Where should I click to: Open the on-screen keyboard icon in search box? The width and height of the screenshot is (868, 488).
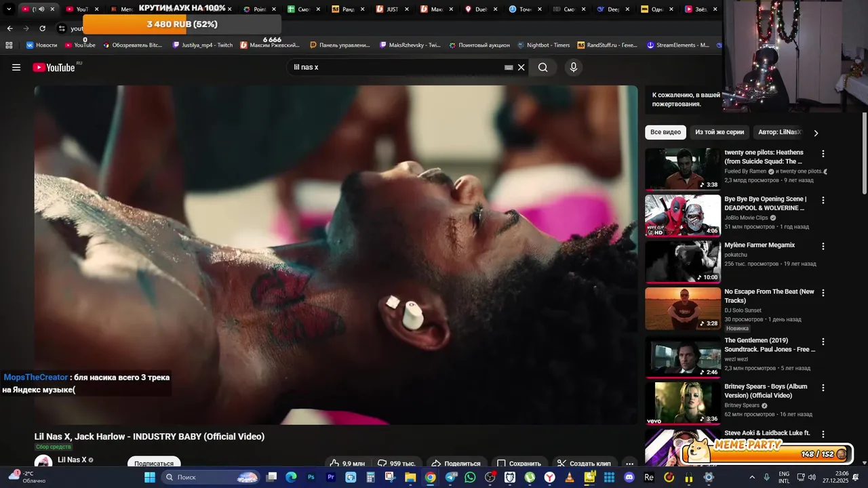[509, 68]
